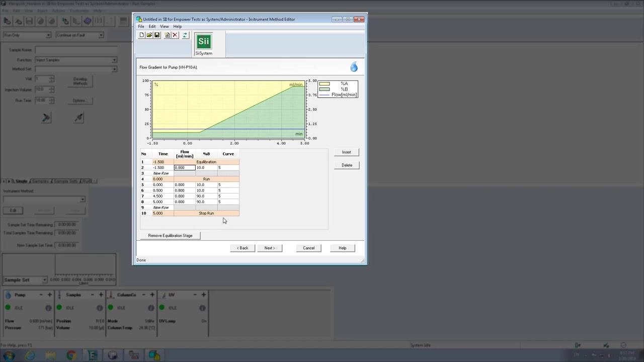Click the Windows Start orb
Viewport: 644px width, 362px height.
9,356
